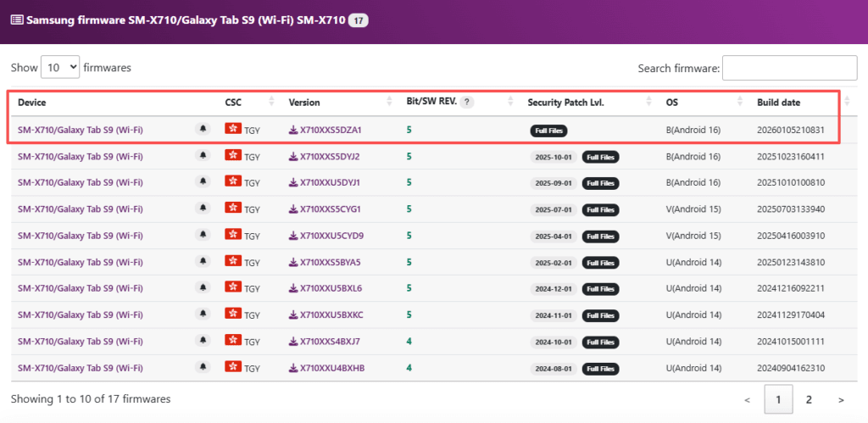This screenshot has width=868, height=423.
Task: Select build date 20251023160411 text
Action: (791, 157)
